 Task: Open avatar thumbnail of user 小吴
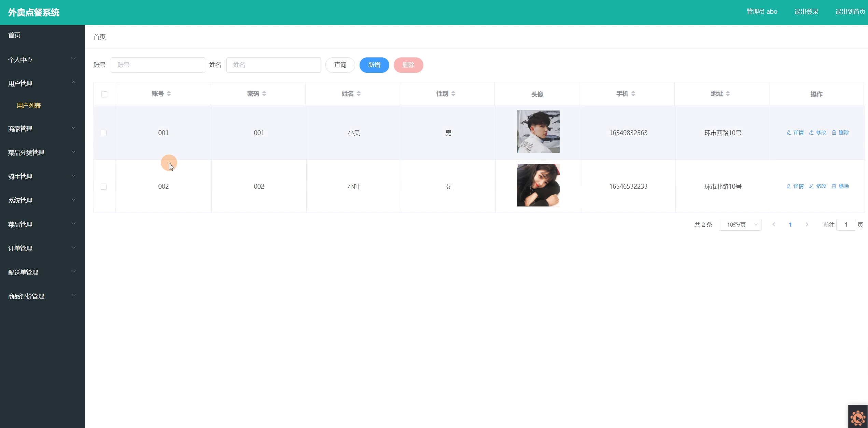tap(538, 131)
